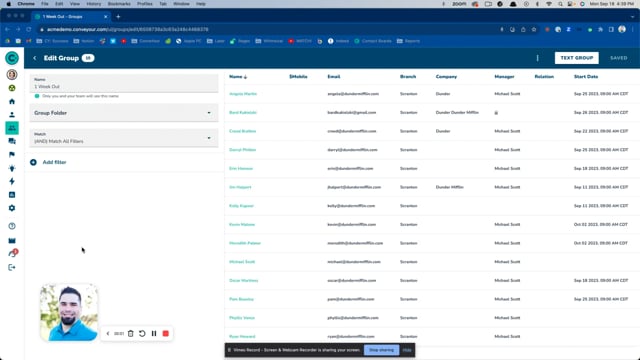
Task: Open the Window menu in menu bar
Action: pos(181,4)
